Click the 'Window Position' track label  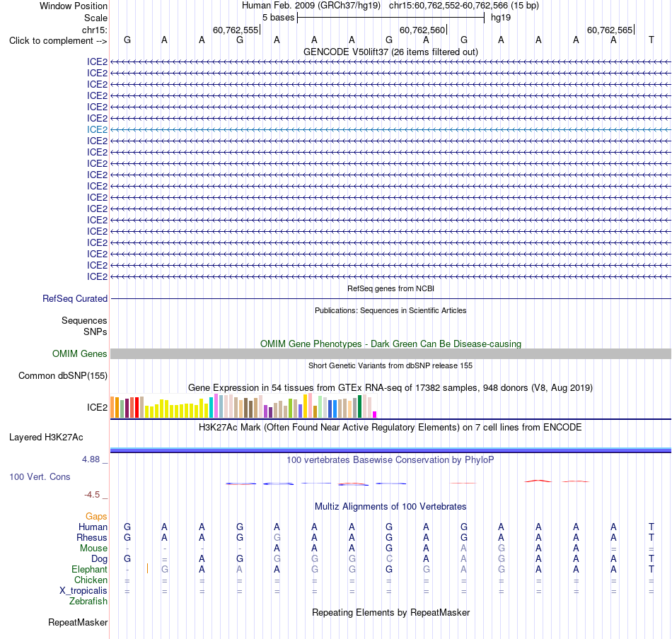74,6
